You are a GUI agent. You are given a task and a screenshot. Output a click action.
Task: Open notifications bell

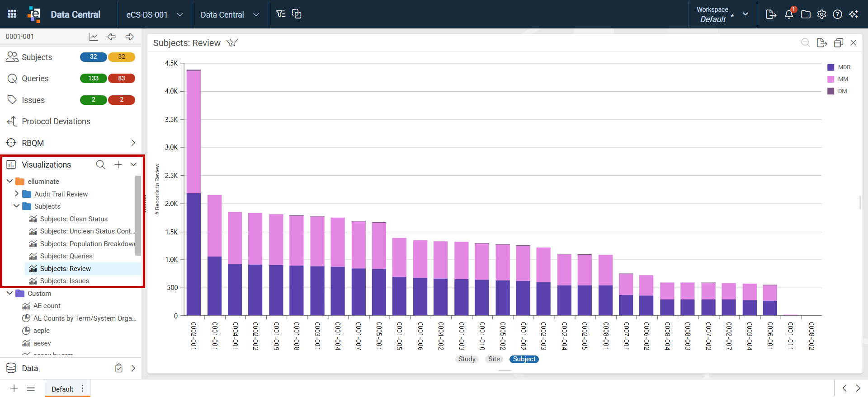[x=789, y=14]
